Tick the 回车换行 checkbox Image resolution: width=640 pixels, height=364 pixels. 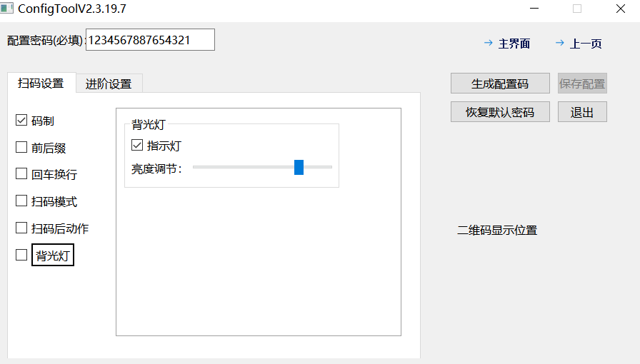[x=21, y=174]
